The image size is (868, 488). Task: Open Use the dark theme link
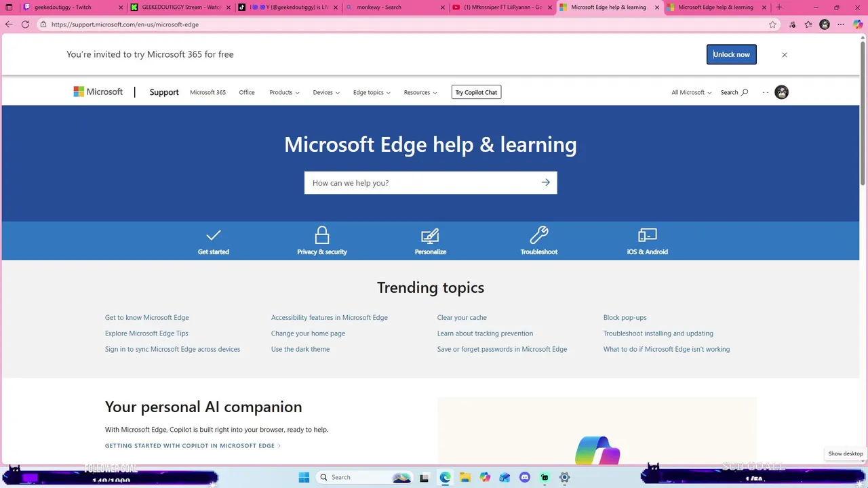click(x=300, y=349)
